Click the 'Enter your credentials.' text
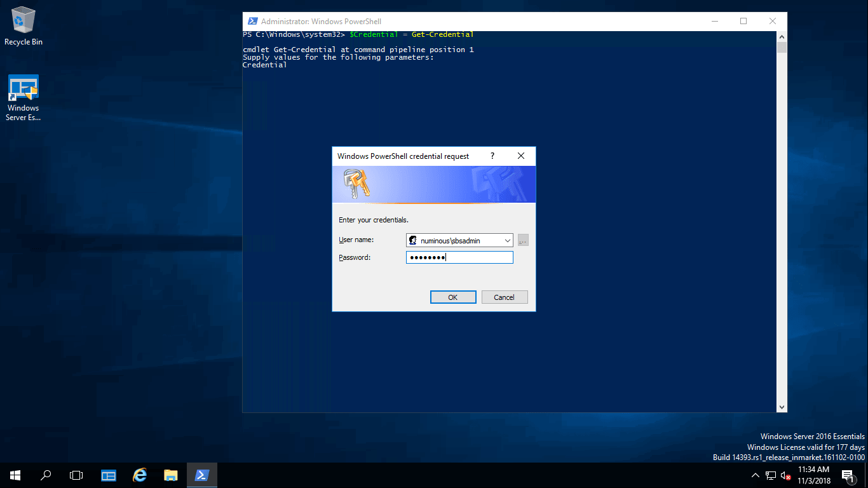This screenshot has height=488, width=868. [x=374, y=220]
